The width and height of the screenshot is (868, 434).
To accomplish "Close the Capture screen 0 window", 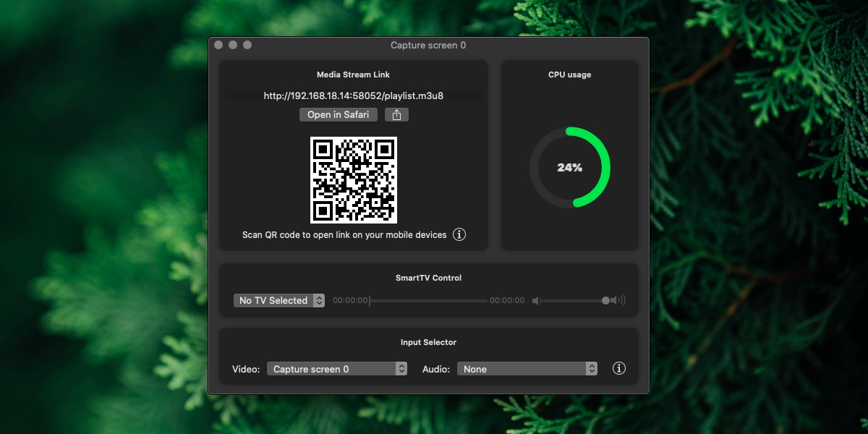I will coord(218,45).
